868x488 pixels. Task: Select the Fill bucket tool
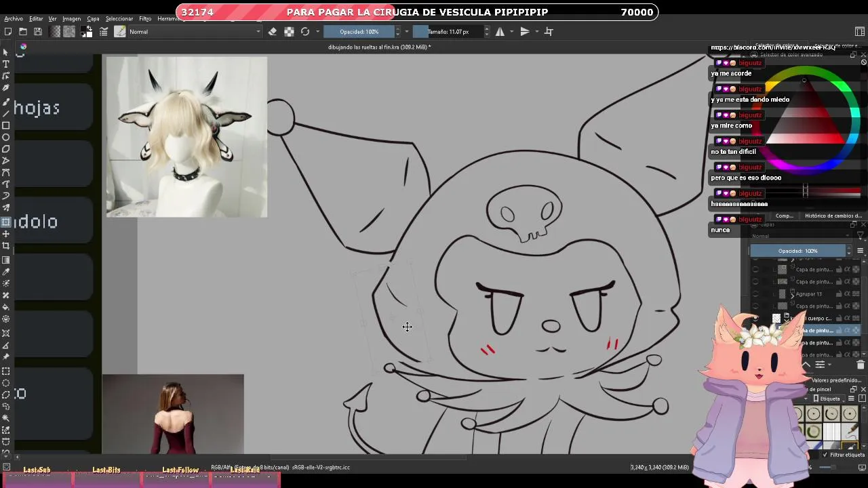[x=6, y=307]
